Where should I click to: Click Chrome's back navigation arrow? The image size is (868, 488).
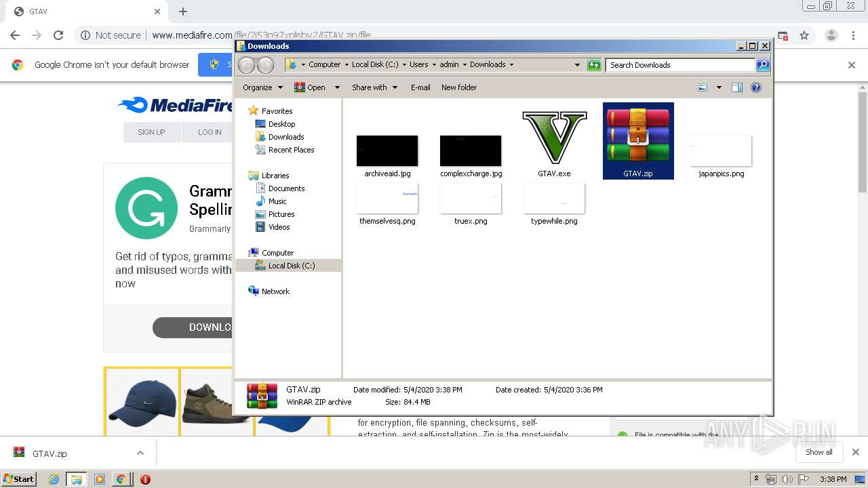(x=15, y=35)
